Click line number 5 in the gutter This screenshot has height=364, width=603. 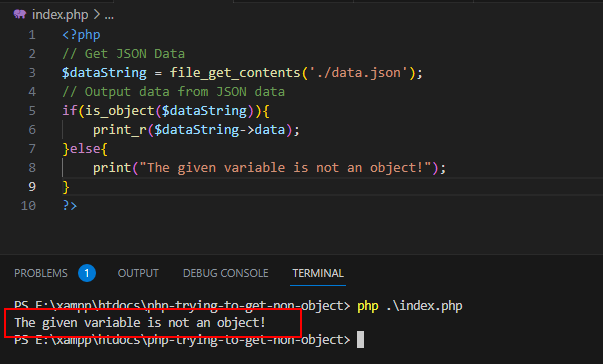(x=32, y=111)
